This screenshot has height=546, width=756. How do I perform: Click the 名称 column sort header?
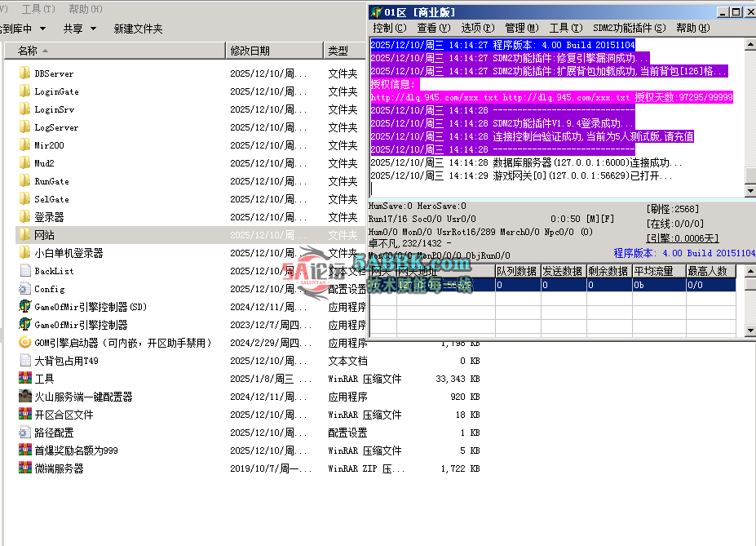pyautogui.click(x=28, y=51)
